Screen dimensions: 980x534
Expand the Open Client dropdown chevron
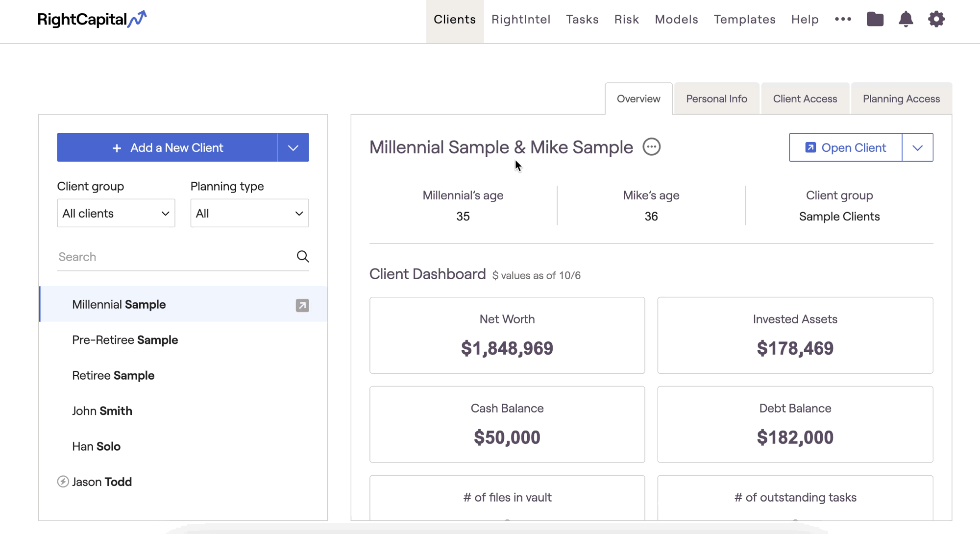pos(917,147)
